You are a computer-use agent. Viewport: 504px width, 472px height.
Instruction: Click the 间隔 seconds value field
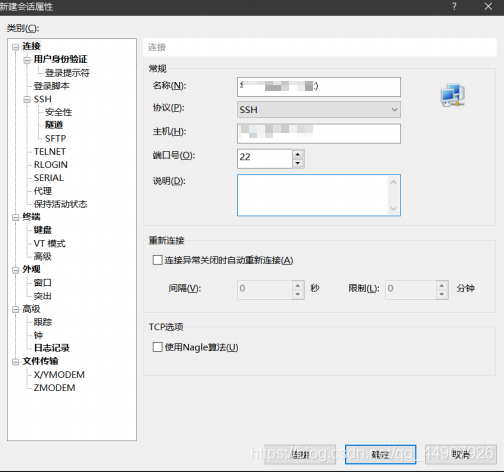click(265, 290)
